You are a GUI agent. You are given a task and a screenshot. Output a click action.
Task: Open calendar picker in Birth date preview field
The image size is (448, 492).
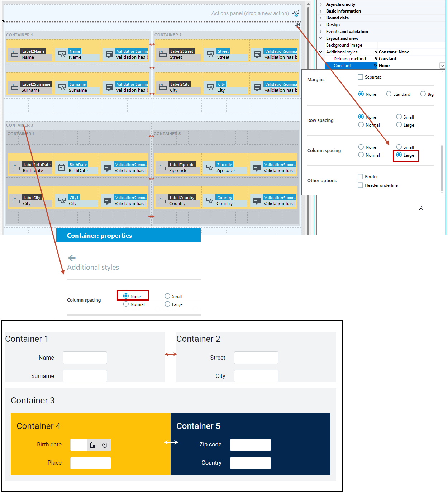click(x=93, y=445)
